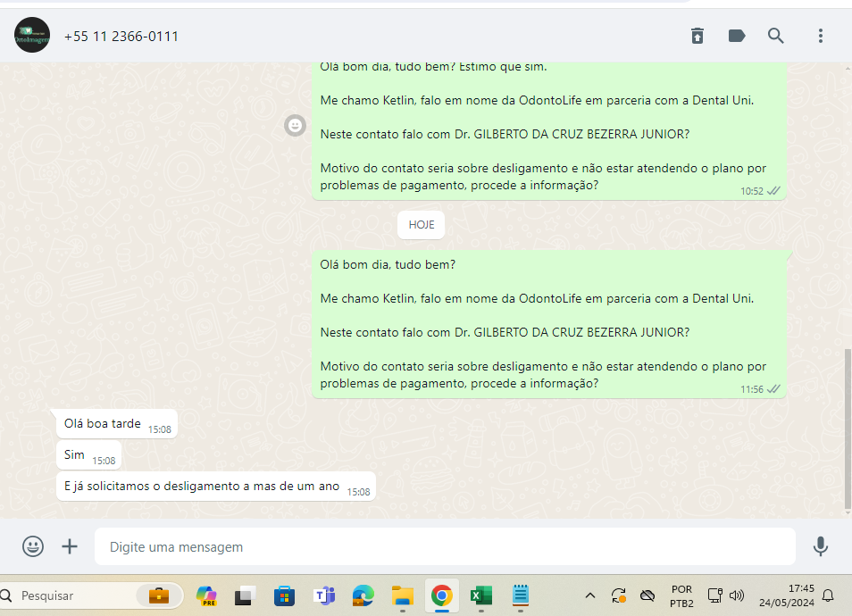Click the Windows Pesquisar search box

[x=91, y=595]
